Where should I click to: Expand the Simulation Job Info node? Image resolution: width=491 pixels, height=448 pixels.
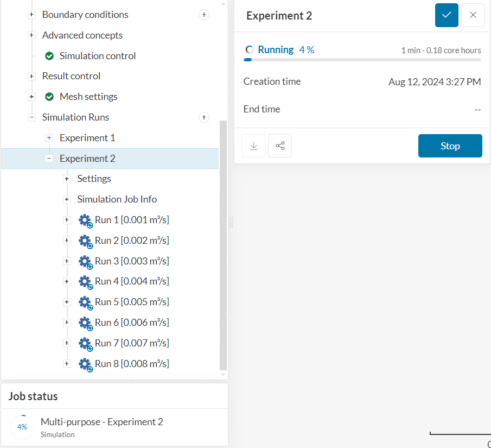pyautogui.click(x=67, y=199)
